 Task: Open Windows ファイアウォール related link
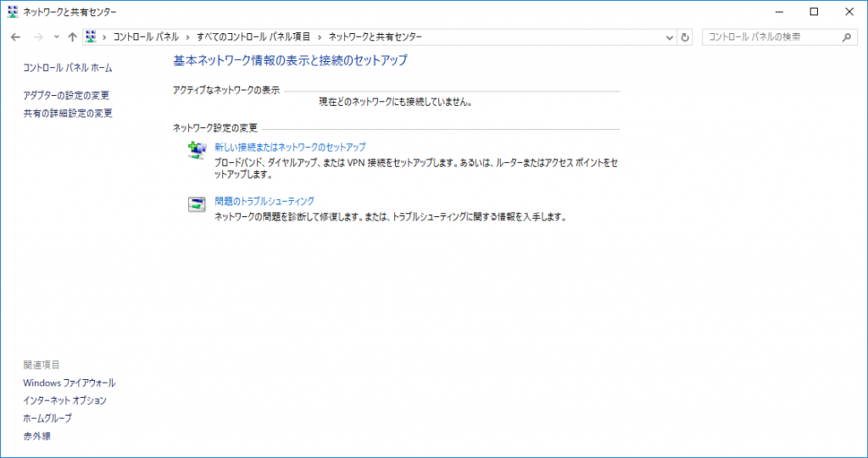coord(70,383)
